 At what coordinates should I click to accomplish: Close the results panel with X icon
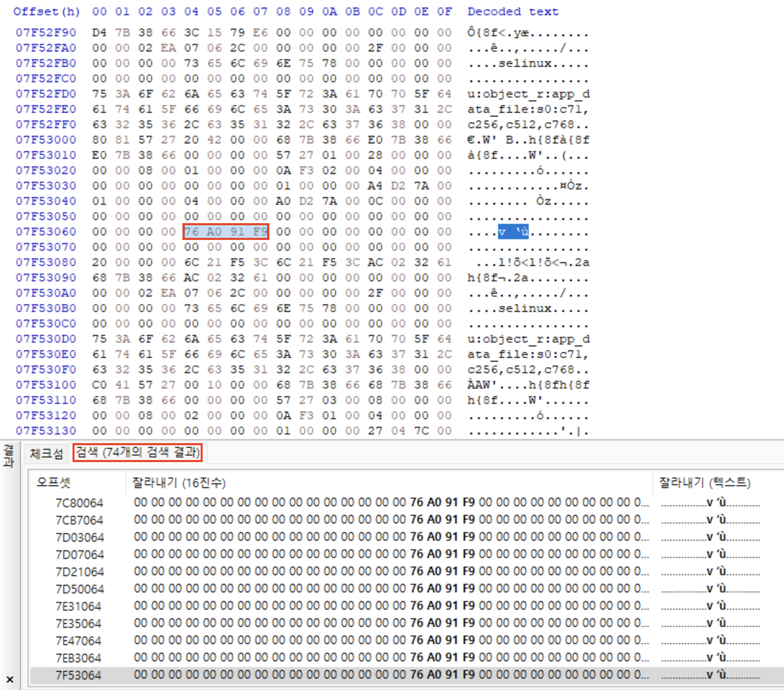[10, 679]
